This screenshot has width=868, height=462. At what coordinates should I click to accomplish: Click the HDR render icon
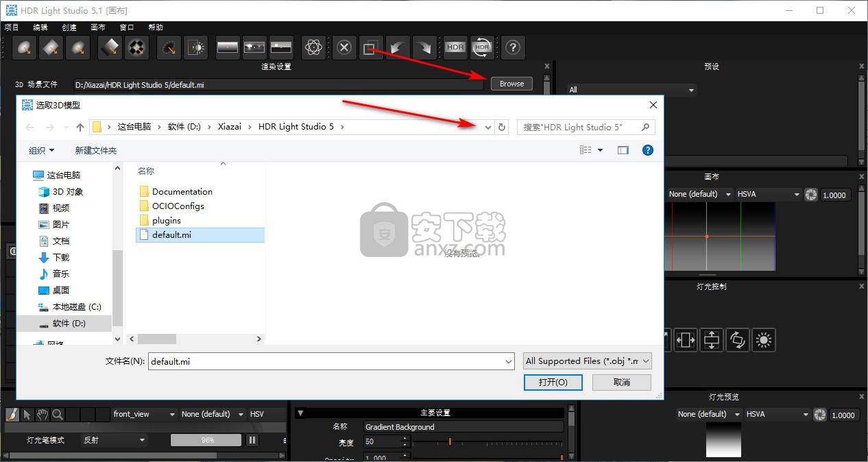pyautogui.click(x=455, y=48)
